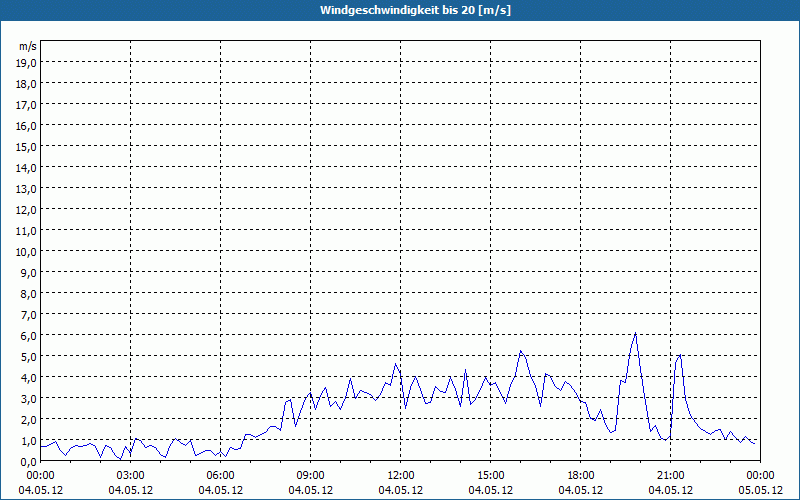Select the 18,0 y-axis label
800x500 pixels.
tap(27, 84)
